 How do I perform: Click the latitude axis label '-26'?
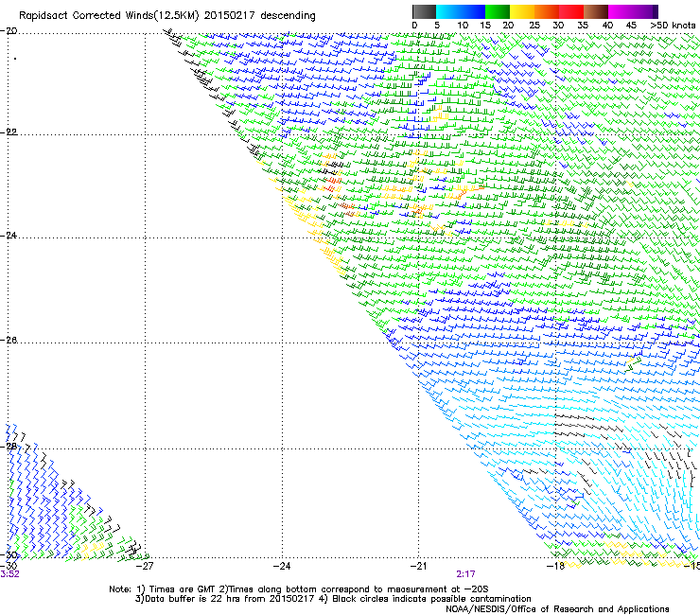(x=9, y=341)
